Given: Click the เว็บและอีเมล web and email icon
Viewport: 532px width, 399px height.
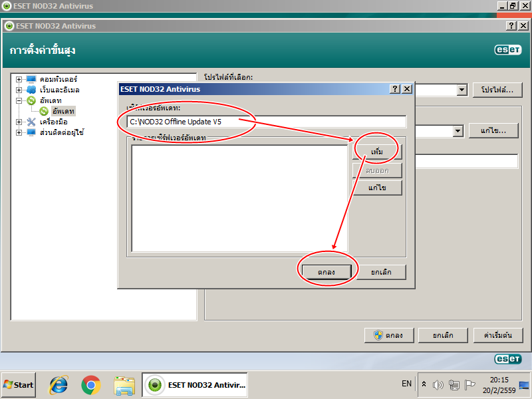Looking at the screenshot, I should tap(31, 90).
